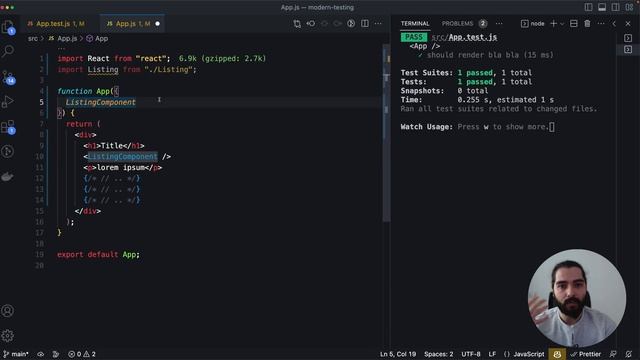Image resolution: width=640 pixels, height=360 pixels.
Task: Click the import Listing line
Action: (x=127, y=69)
